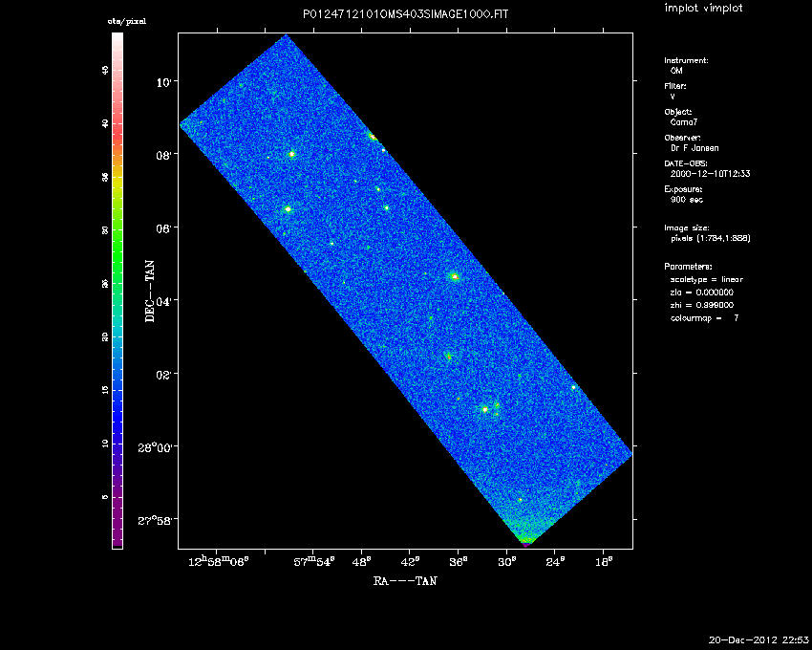Click the 20-Dec-2012 22:53 timestamp
The height and width of the screenshot is (650, 812).
point(759,639)
